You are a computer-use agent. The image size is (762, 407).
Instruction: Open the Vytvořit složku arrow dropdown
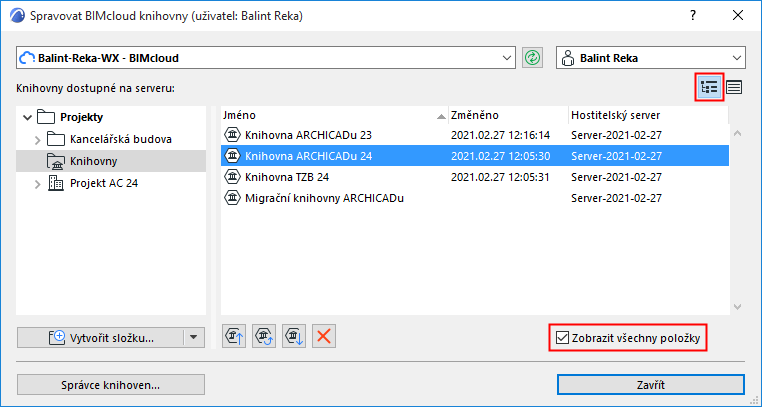193,338
